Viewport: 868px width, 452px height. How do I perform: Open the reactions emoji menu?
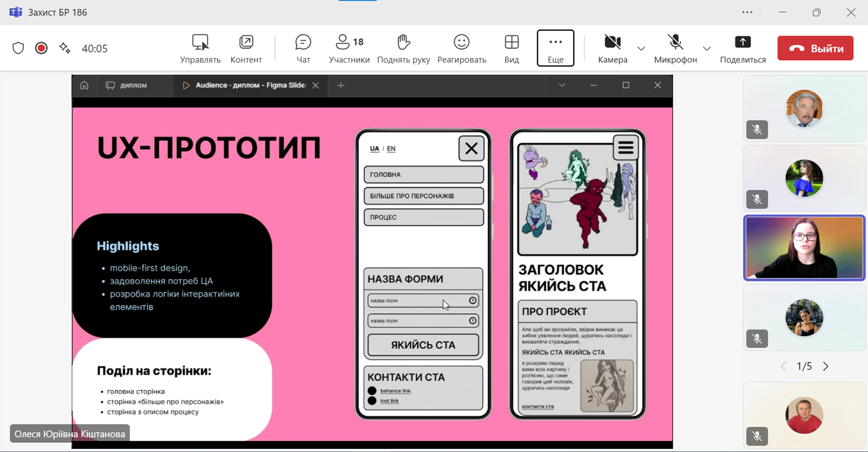461,48
